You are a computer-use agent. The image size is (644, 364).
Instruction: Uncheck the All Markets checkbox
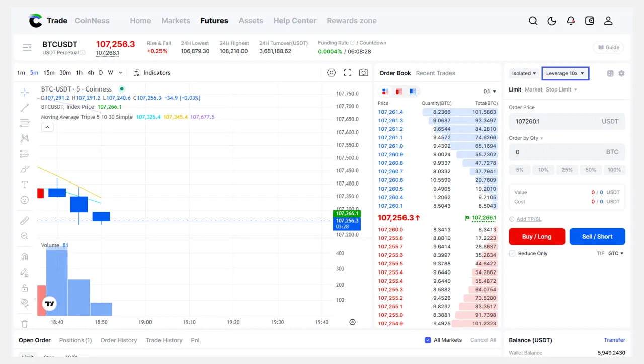(428, 340)
